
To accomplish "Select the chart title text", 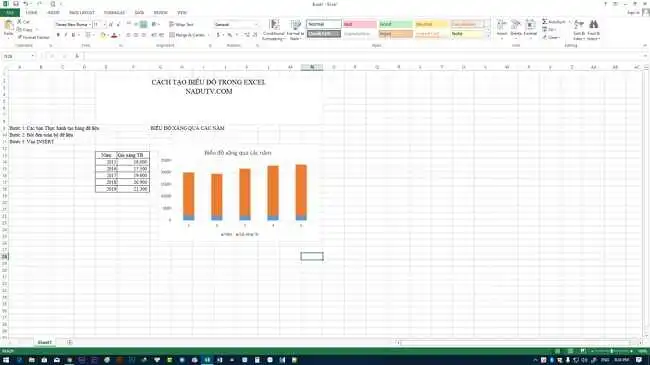I will [238, 153].
